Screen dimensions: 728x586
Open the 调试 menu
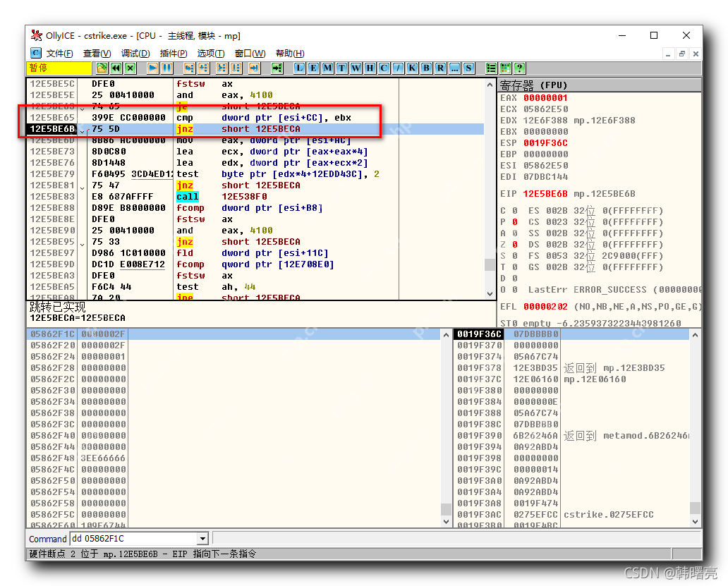pos(134,54)
